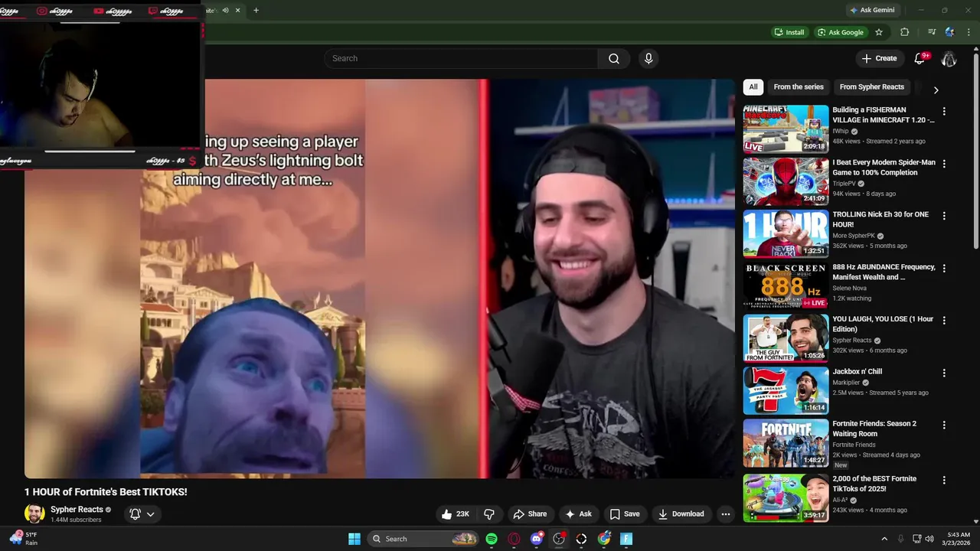Open the notification bell dropdown for Sypher Reacts
The height and width of the screenshot is (551, 980).
coord(142,514)
